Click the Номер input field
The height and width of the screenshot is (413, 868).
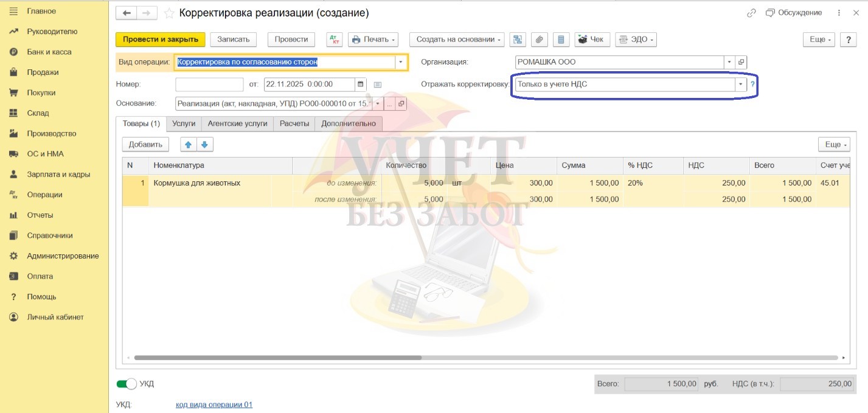(x=209, y=85)
